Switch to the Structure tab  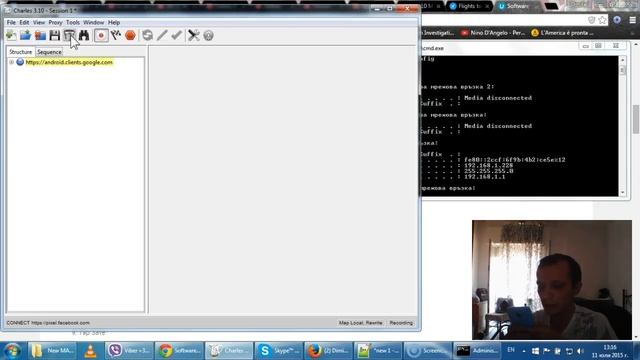(20, 52)
